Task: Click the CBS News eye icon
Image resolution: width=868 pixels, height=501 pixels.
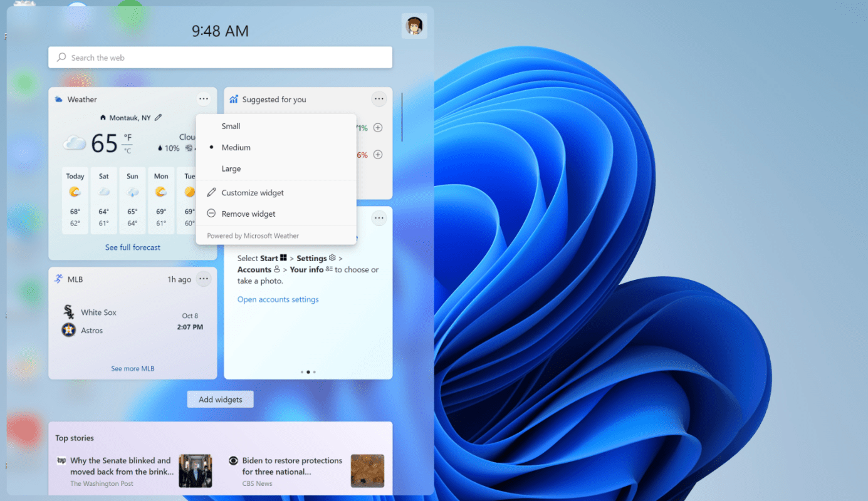Action: point(233,460)
